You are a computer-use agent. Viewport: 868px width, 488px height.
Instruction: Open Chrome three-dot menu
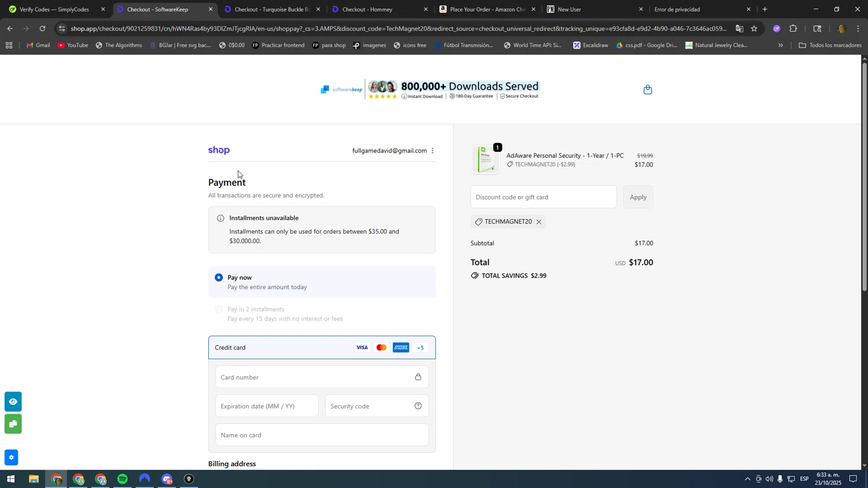(858, 28)
